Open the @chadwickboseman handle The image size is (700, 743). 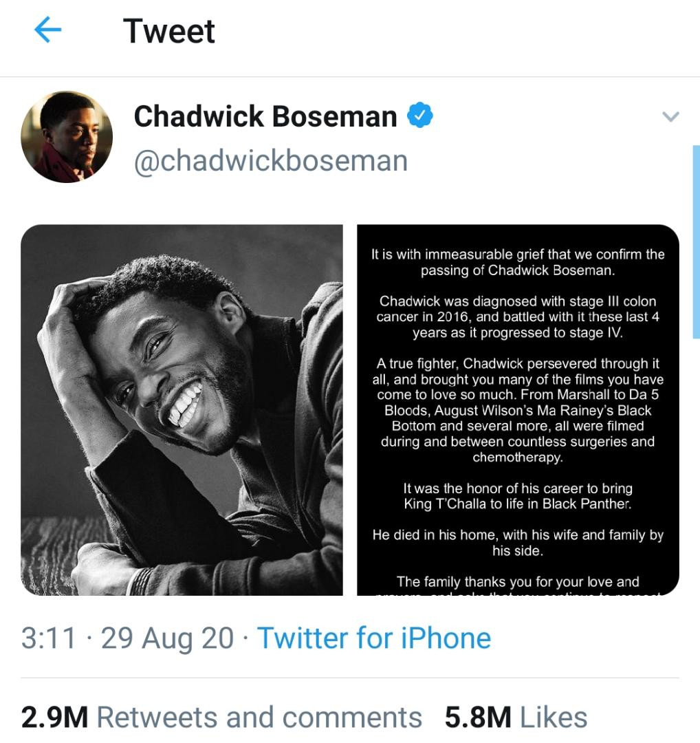coord(270,160)
